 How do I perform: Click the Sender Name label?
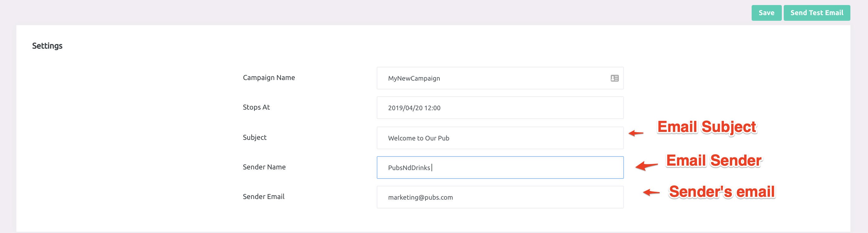coord(264,167)
